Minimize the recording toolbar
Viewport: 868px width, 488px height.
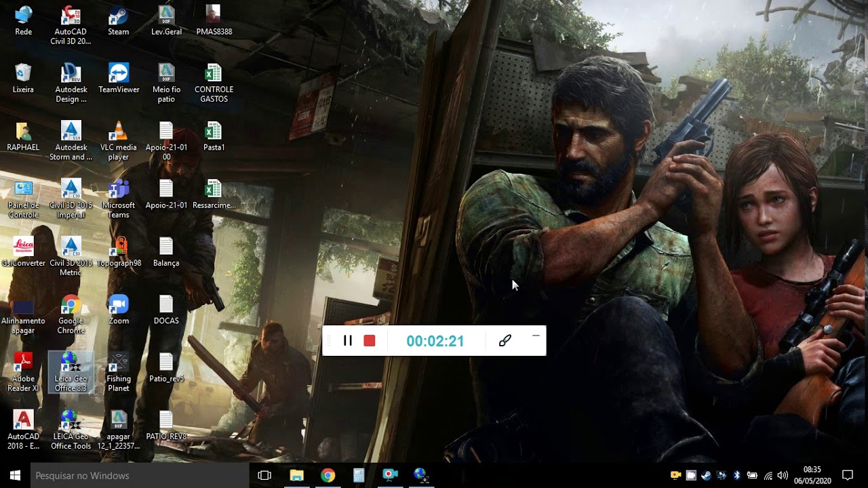click(x=536, y=335)
